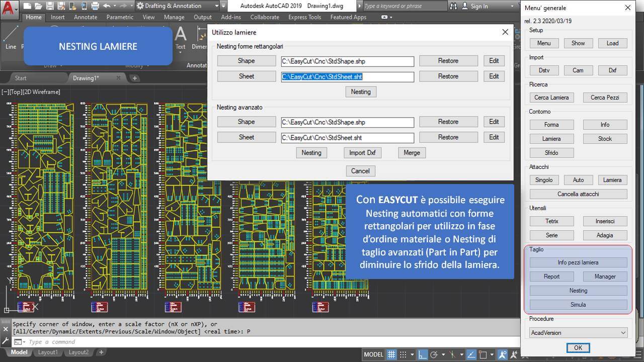Viewport: 644px width, 362px height.
Task: Click Cancel in Utilizzo lamiere dialog
Action: point(360,171)
